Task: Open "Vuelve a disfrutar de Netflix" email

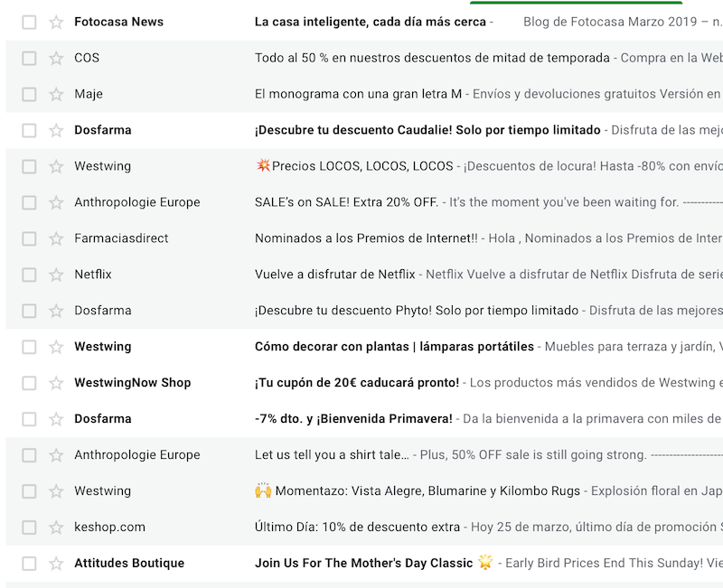Action: pos(334,275)
